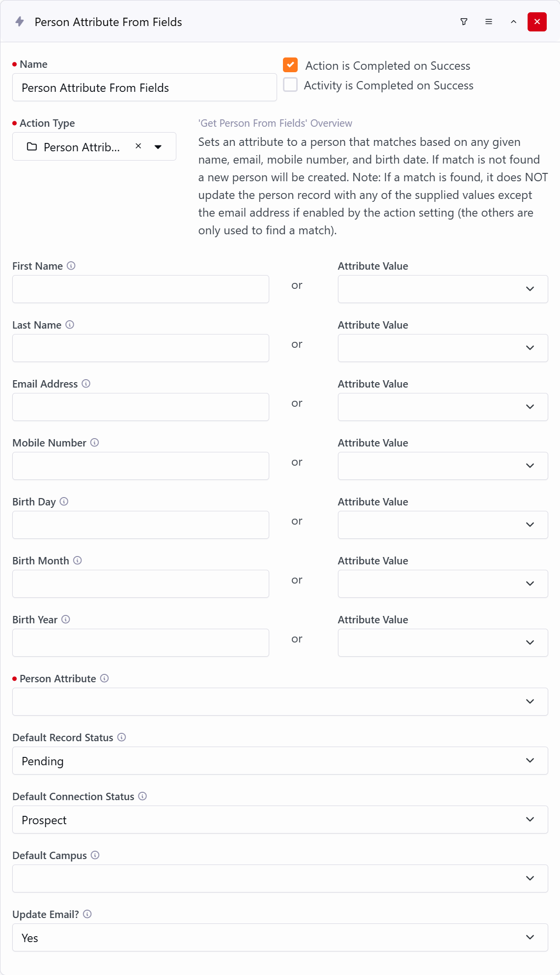Click the Name text field

(144, 87)
